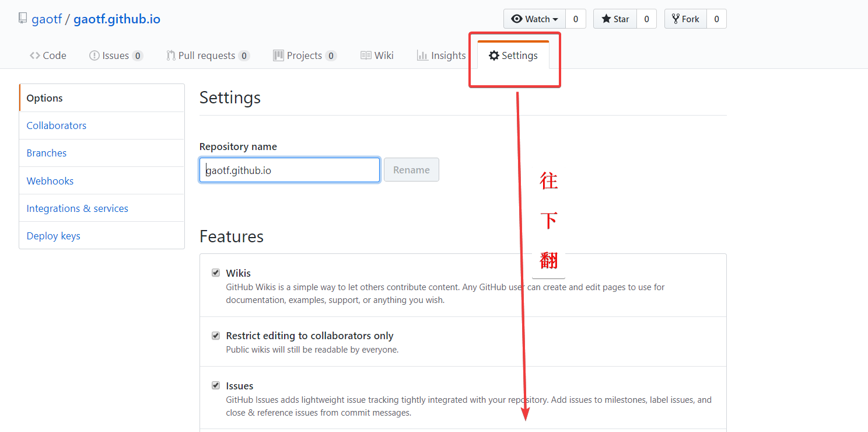Toggle the Issues feature checkbox

click(x=216, y=385)
